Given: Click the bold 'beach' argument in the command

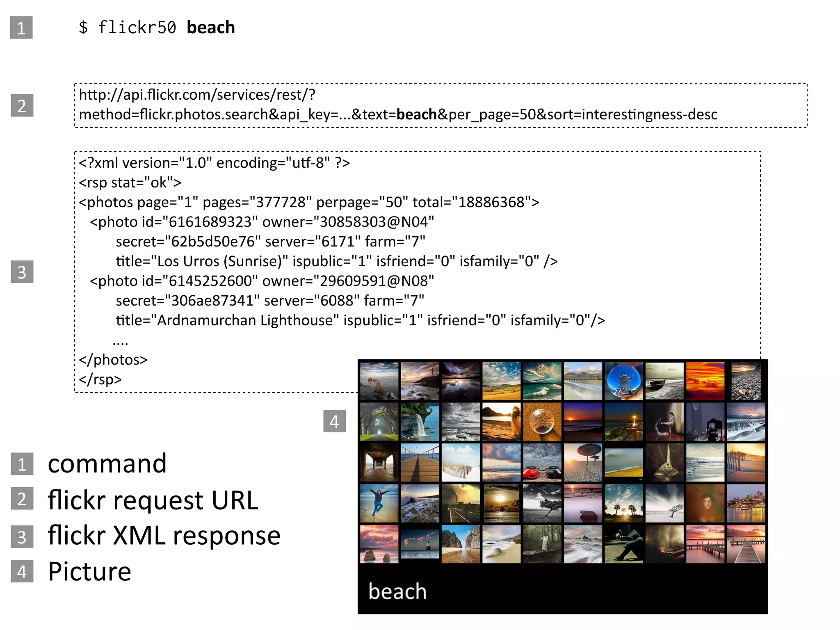Looking at the screenshot, I should pos(210,27).
